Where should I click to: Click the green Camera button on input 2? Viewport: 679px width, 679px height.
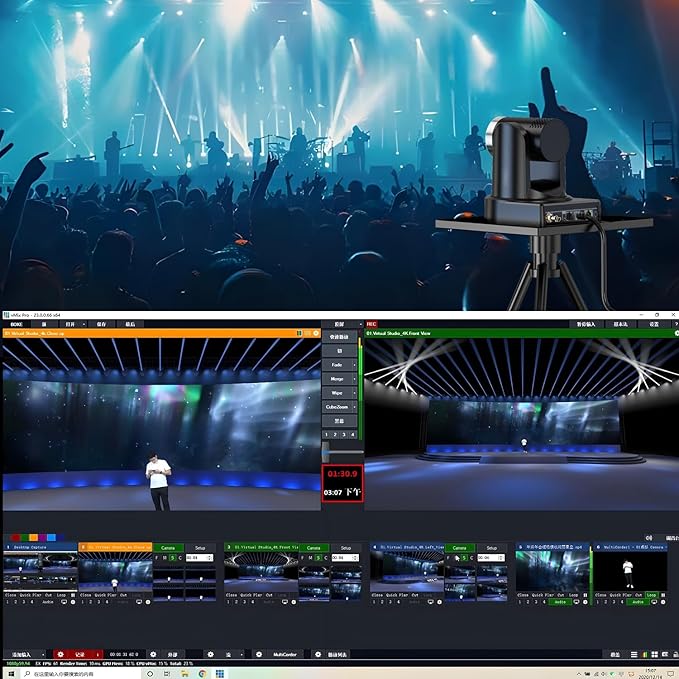[x=166, y=548]
